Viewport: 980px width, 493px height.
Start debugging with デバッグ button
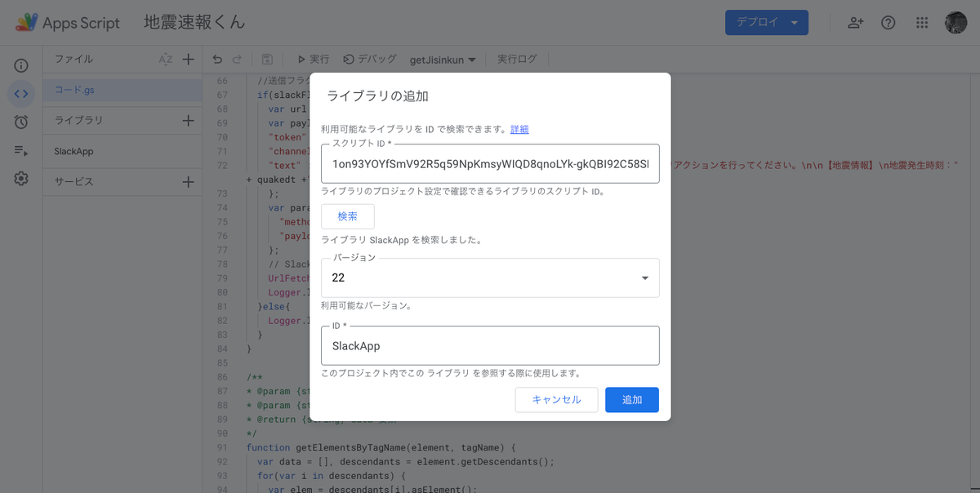(x=370, y=59)
